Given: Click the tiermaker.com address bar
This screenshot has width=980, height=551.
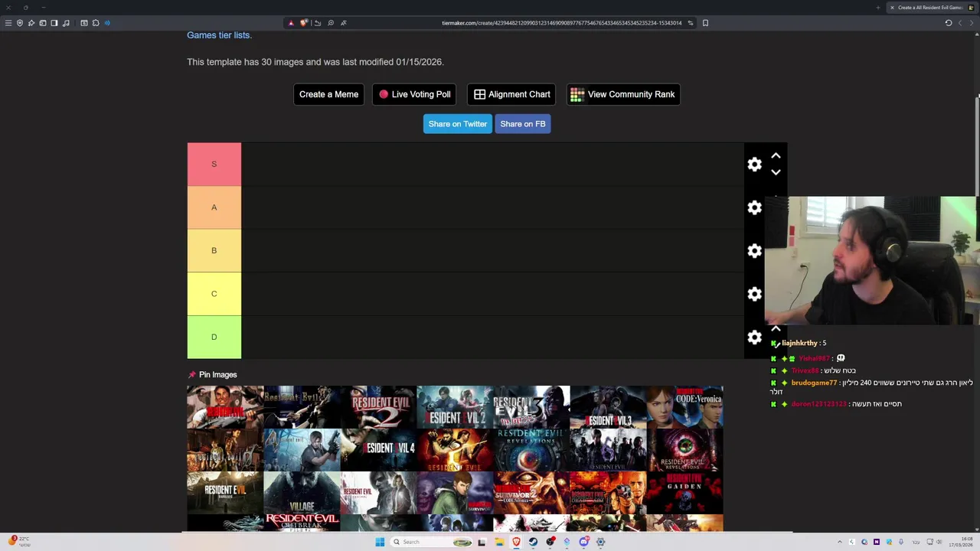Looking at the screenshot, I should click(561, 23).
